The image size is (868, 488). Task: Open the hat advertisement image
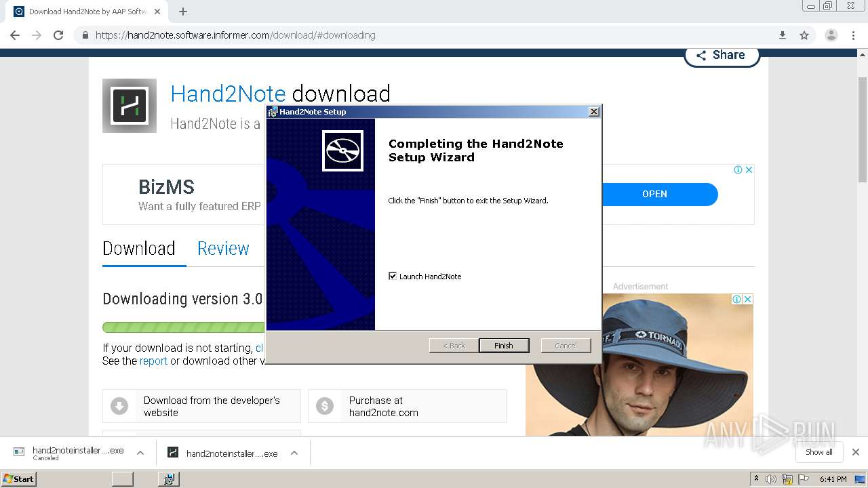click(639, 366)
